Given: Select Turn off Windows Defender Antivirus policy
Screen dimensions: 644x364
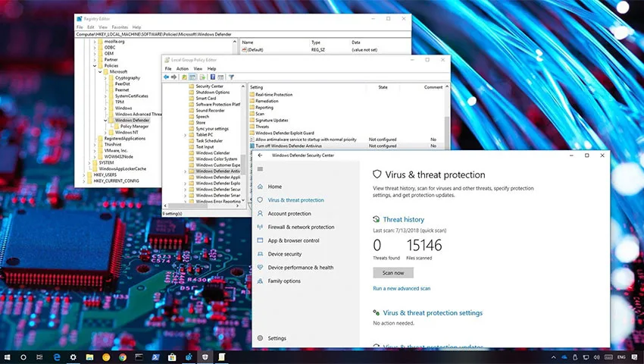Looking at the screenshot, I should coord(289,146).
